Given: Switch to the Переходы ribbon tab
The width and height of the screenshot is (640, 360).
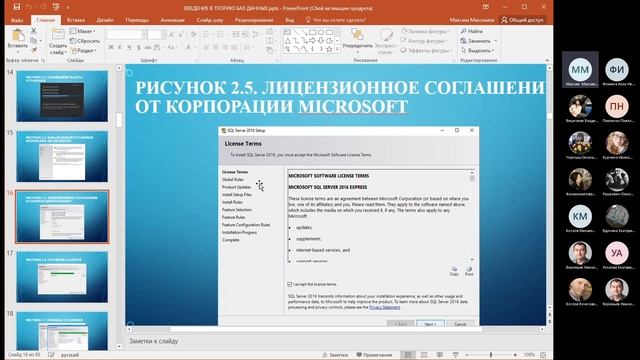Looking at the screenshot, I should point(137,20).
